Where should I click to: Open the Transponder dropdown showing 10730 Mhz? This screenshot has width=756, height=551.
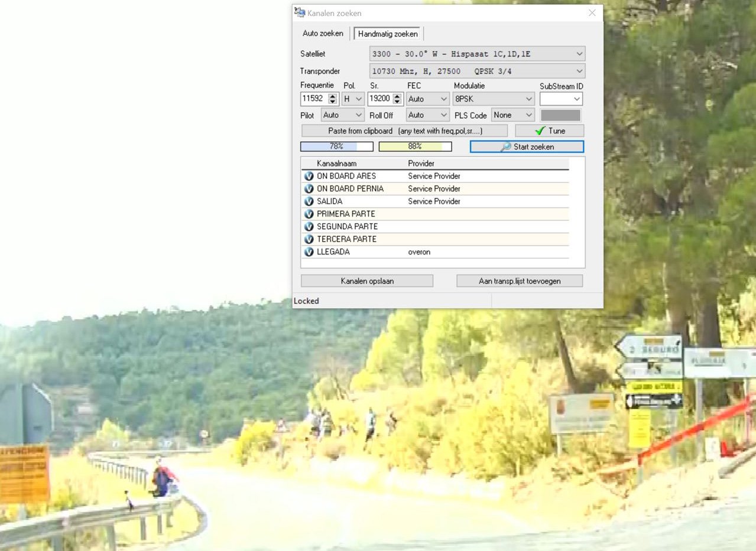[477, 71]
